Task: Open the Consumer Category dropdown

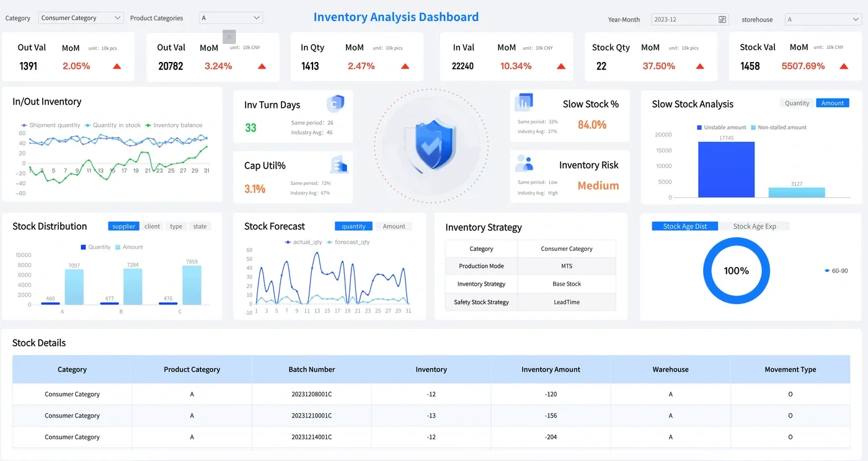Action: [x=81, y=18]
